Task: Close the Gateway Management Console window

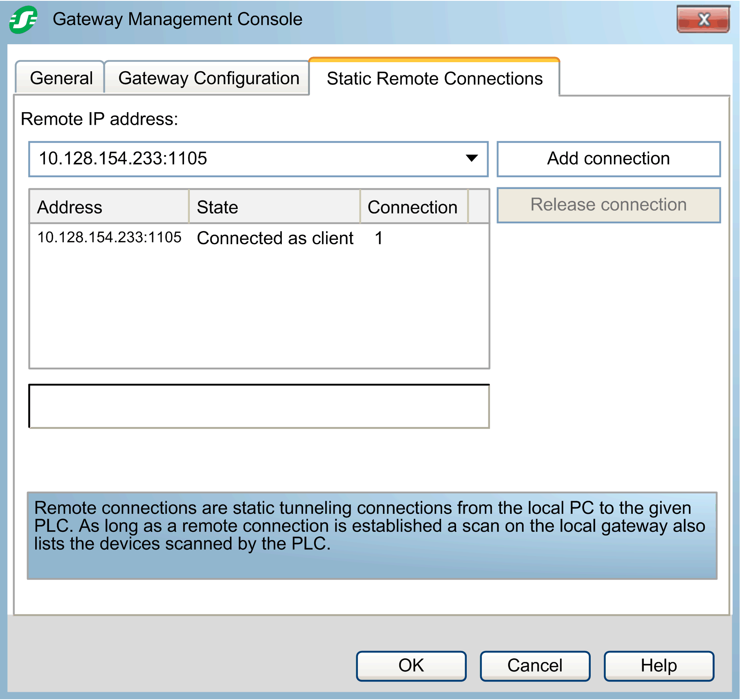Action: coord(703,19)
